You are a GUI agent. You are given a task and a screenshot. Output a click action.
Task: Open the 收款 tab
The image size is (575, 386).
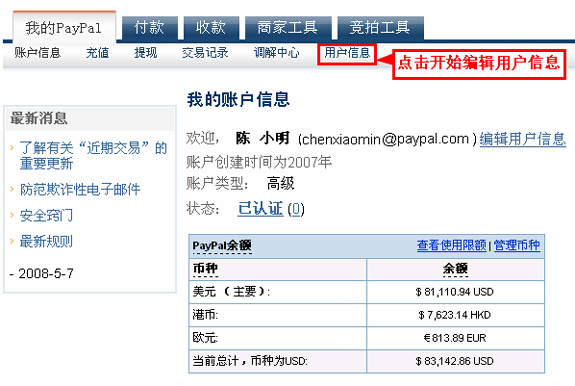pyautogui.click(x=211, y=27)
